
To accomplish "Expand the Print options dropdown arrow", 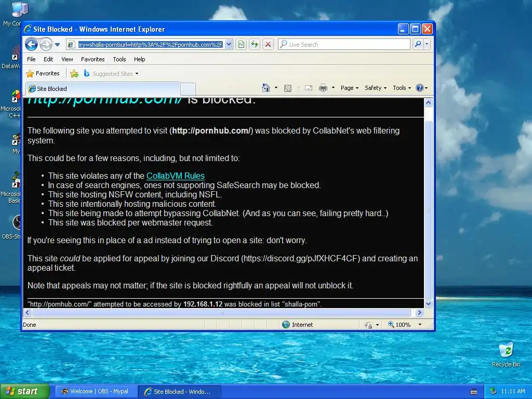I will click(333, 88).
